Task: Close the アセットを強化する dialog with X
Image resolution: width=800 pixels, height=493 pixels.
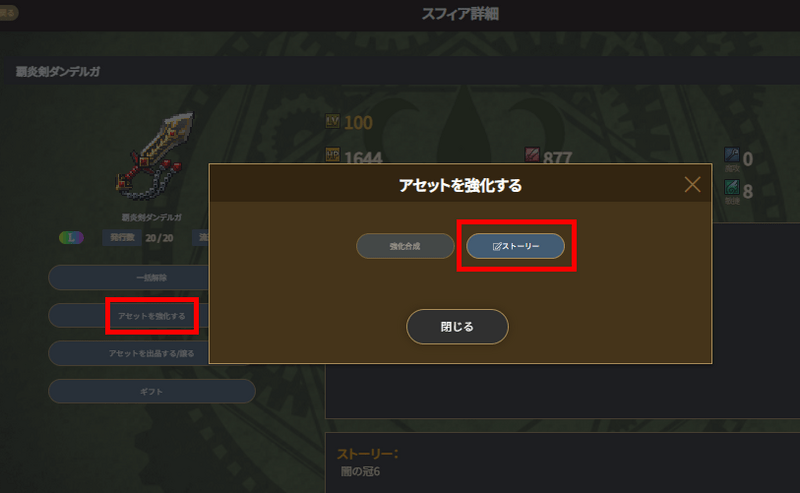Action: [x=692, y=184]
